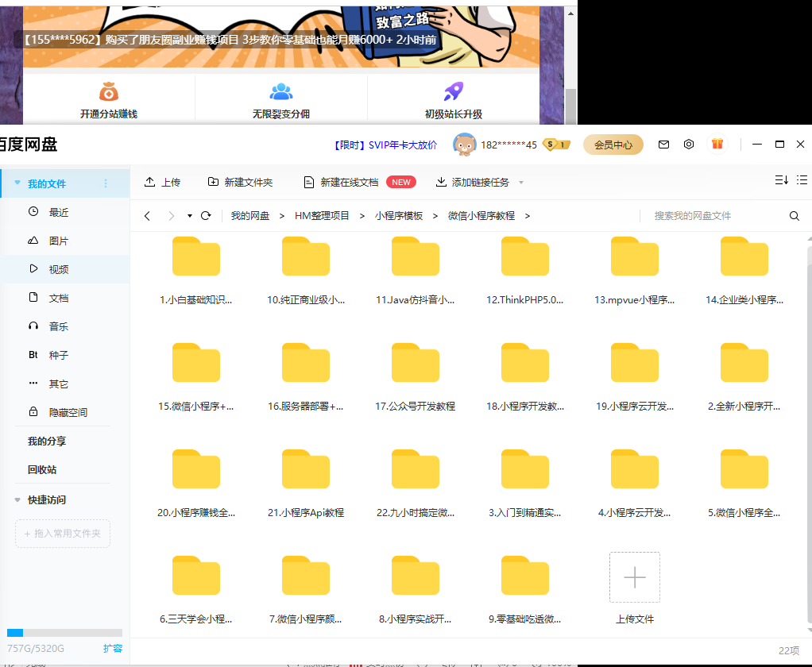
Task: Open the 2.全新小程序开 folder
Action: coord(744,363)
